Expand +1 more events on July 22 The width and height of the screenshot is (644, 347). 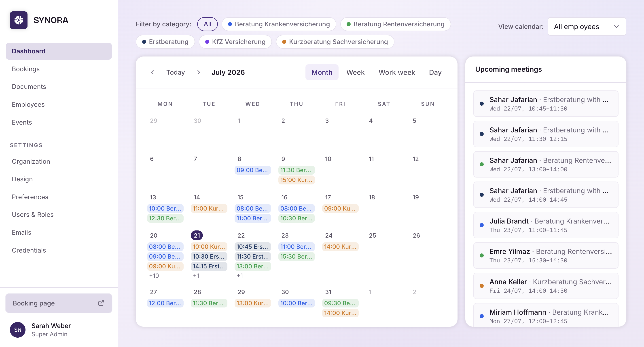tap(240, 276)
